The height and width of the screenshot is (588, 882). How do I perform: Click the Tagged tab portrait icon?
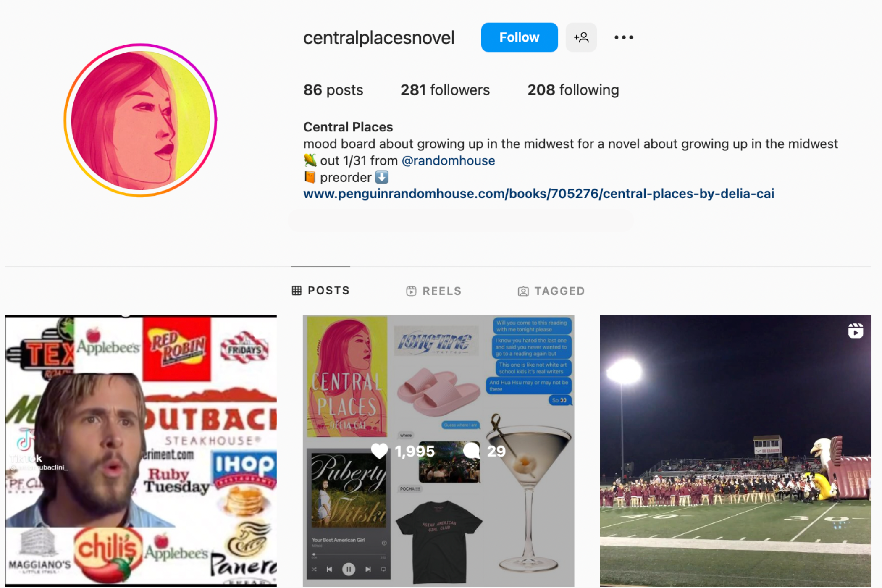point(523,291)
